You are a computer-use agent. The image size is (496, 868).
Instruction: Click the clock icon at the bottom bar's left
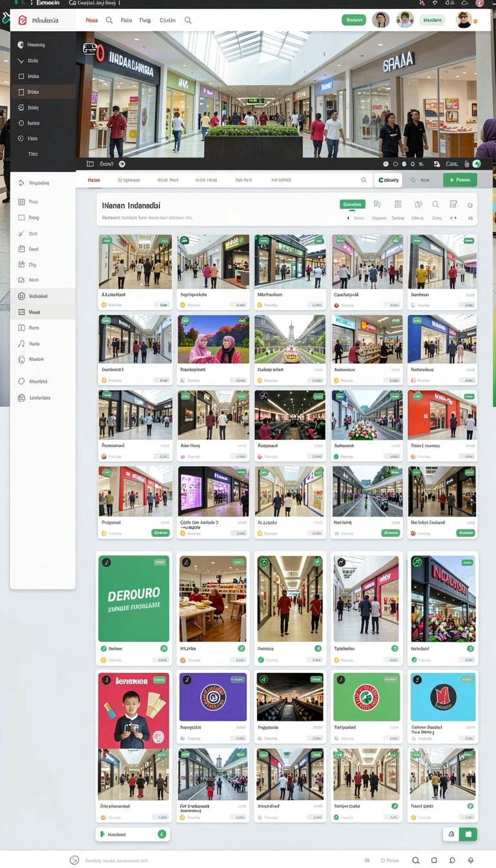pyautogui.click(x=74, y=860)
